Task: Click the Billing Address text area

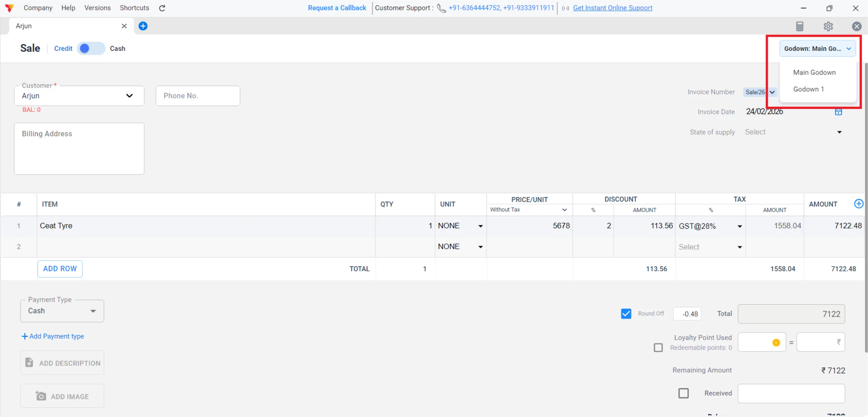Action: (79, 148)
